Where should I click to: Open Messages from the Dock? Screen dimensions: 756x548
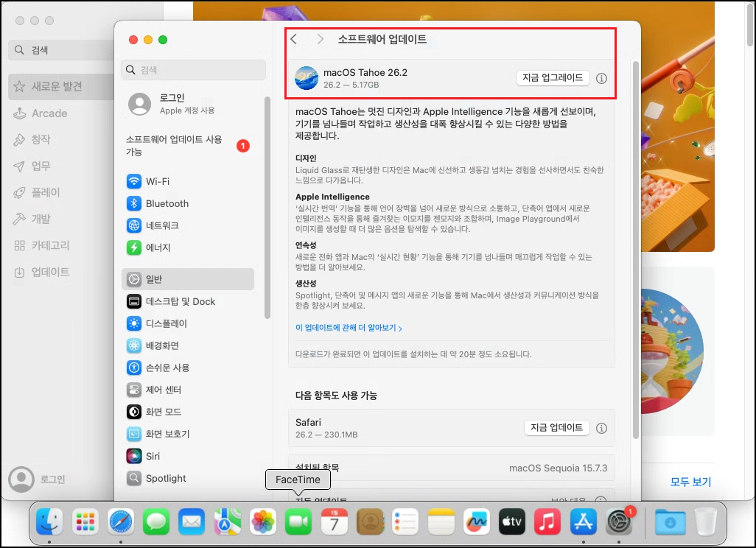tap(156, 521)
